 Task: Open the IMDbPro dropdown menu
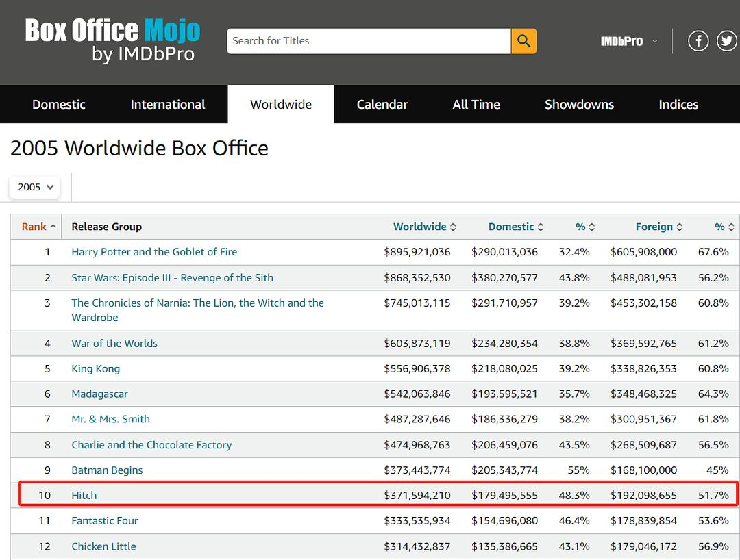628,41
